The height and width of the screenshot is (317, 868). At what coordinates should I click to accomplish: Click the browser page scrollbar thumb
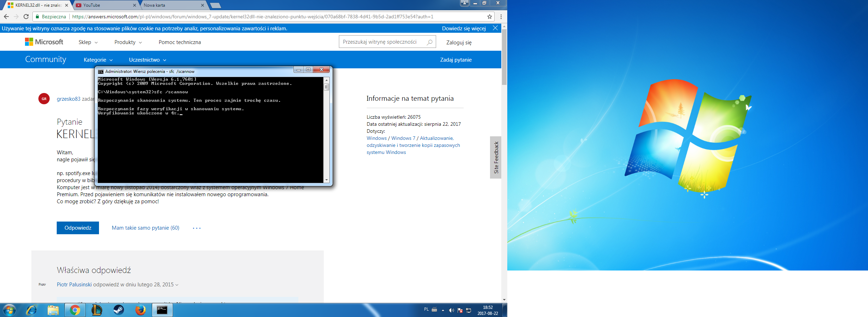click(x=504, y=57)
